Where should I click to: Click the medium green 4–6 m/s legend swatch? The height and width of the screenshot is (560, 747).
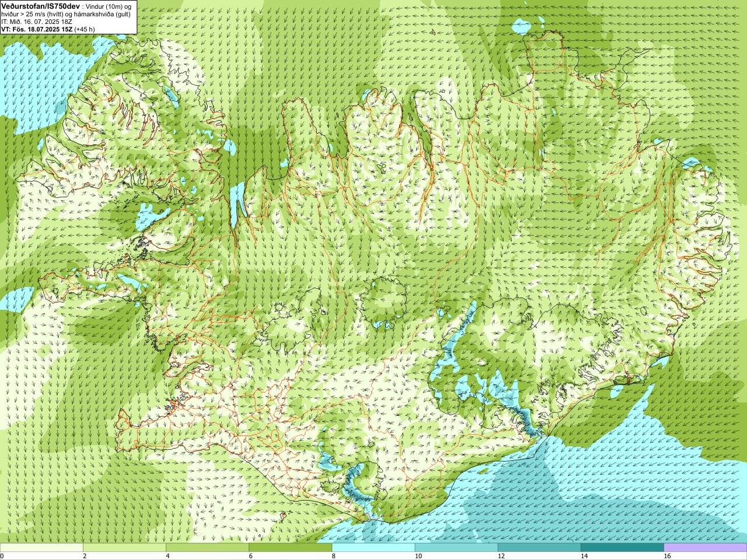(207, 548)
